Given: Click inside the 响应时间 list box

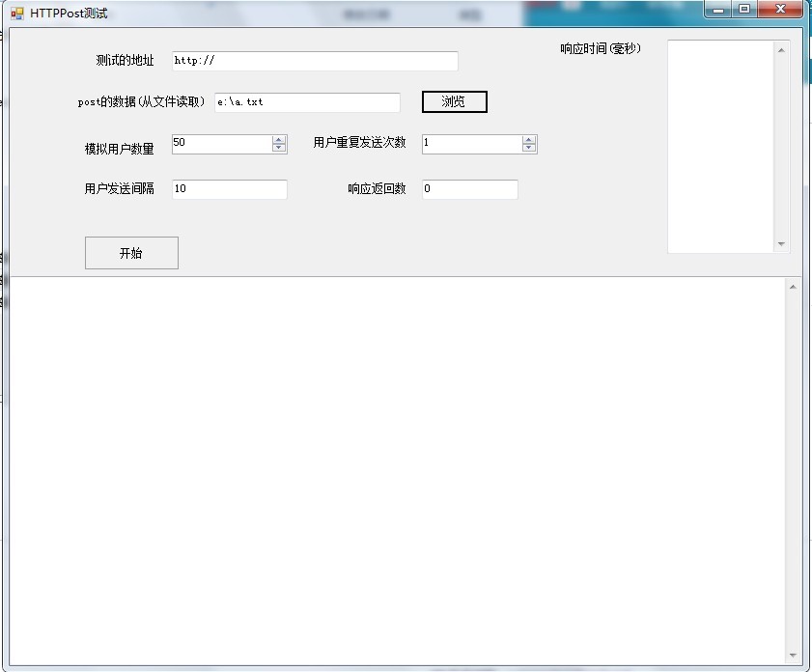Looking at the screenshot, I should [720, 147].
